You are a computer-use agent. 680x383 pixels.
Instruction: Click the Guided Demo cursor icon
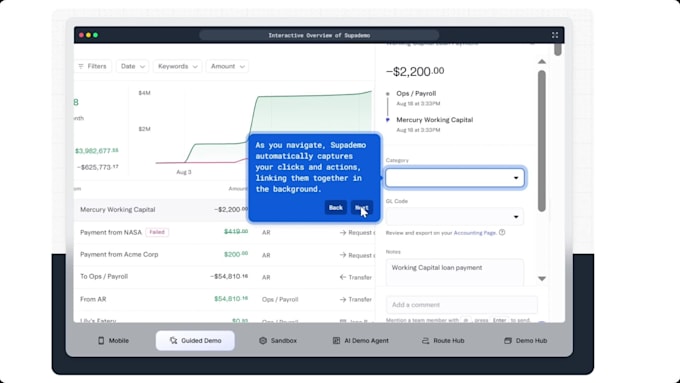[x=173, y=340]
